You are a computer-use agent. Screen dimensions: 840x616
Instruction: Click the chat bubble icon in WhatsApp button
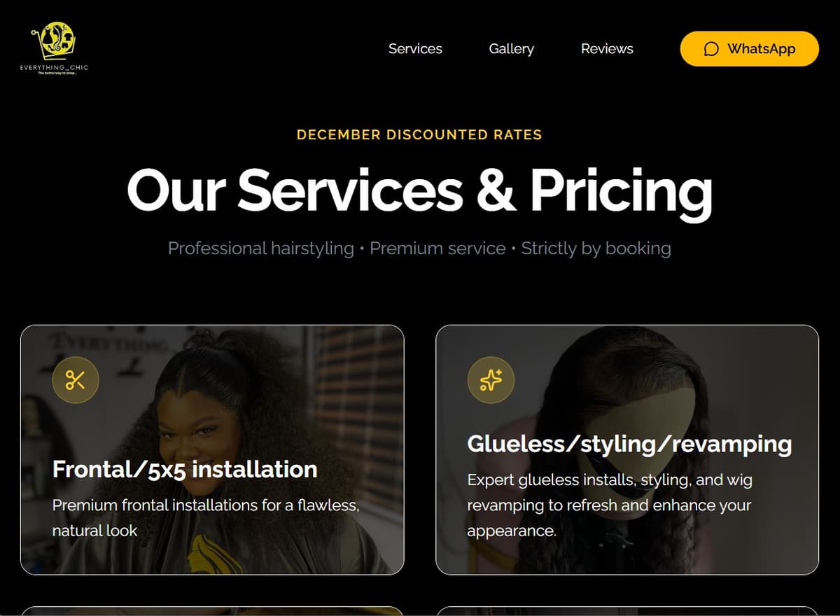point(711,49)
